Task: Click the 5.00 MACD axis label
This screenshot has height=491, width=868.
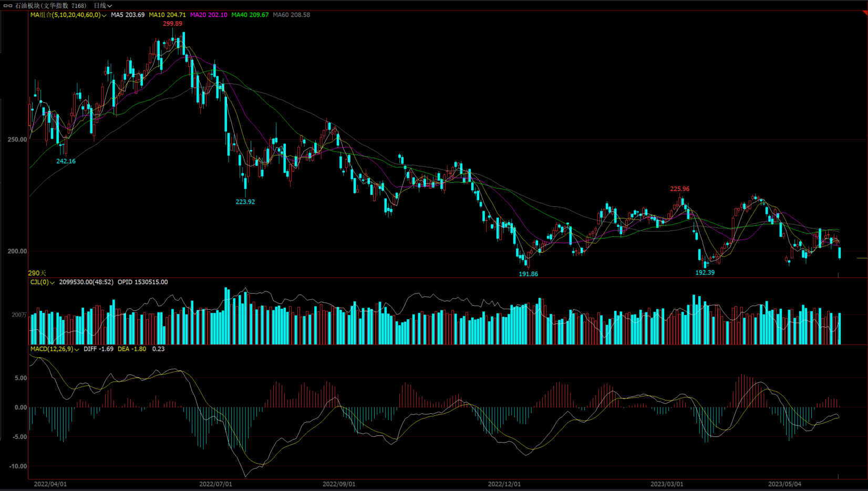Action: click(20, 378)
